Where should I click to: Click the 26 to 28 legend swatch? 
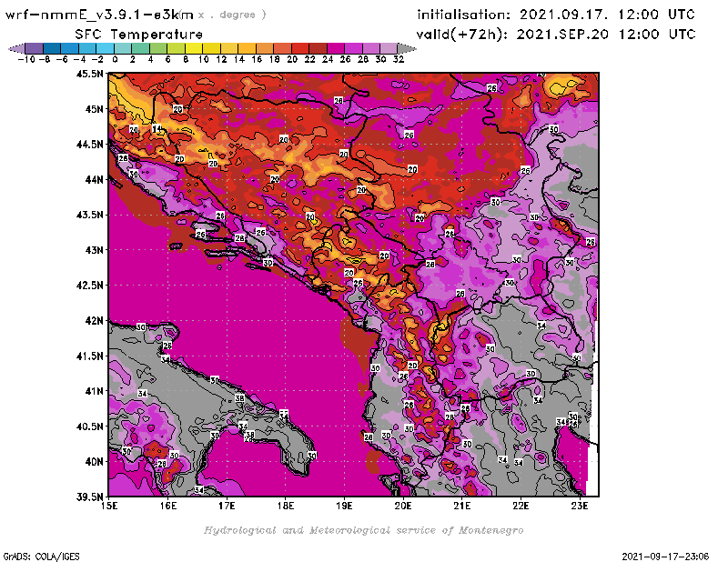pyautogui.click(x=353, y=49)
